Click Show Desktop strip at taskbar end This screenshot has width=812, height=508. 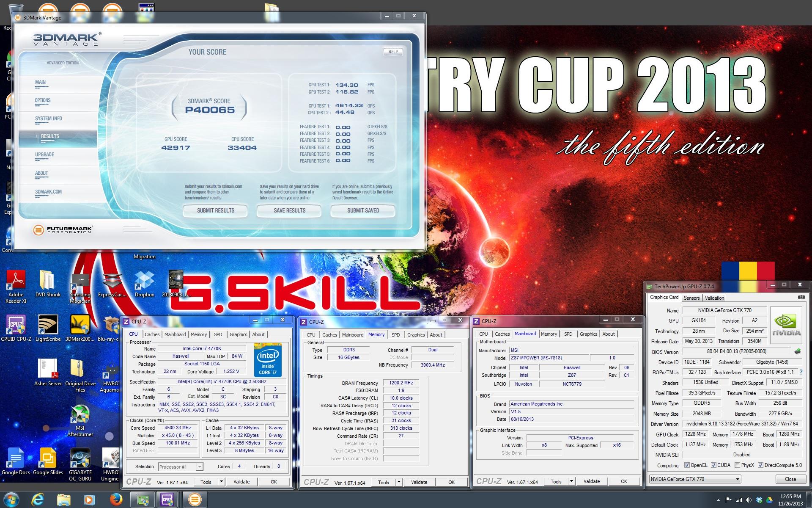[x=809, y=500]
